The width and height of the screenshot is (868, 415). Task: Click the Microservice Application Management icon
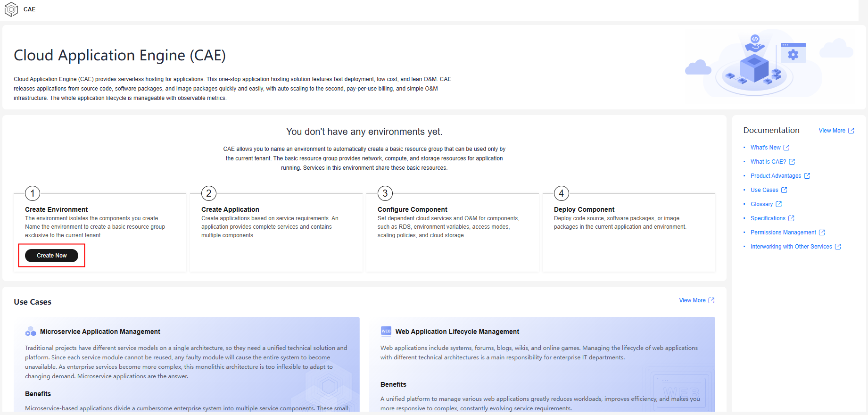point(31,332)
